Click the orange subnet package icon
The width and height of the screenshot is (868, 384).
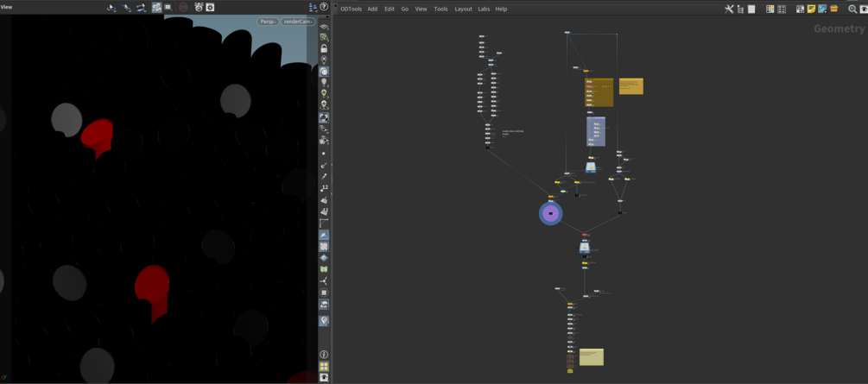click(x=833, y=9)
